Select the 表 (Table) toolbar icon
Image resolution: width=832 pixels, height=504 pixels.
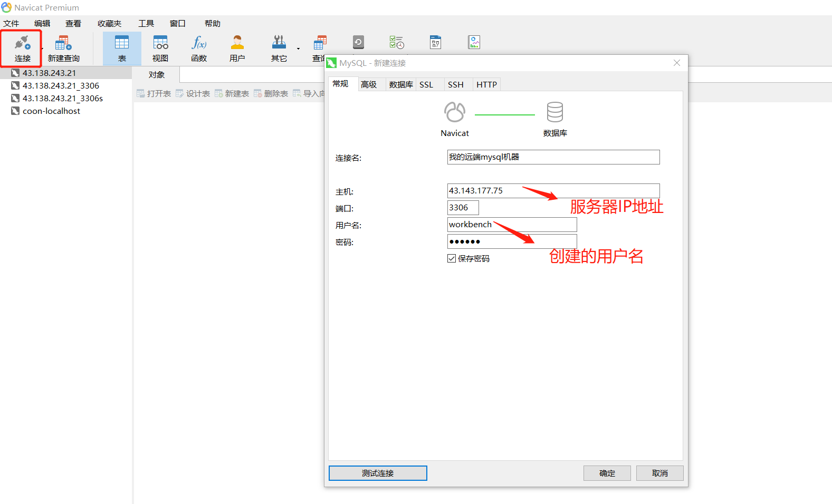[x=122, y=43]
